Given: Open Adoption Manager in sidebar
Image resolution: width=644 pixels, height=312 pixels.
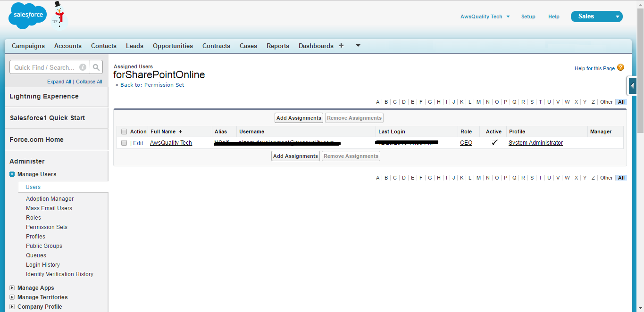Looking at the screenshot, I should [50, 199].
